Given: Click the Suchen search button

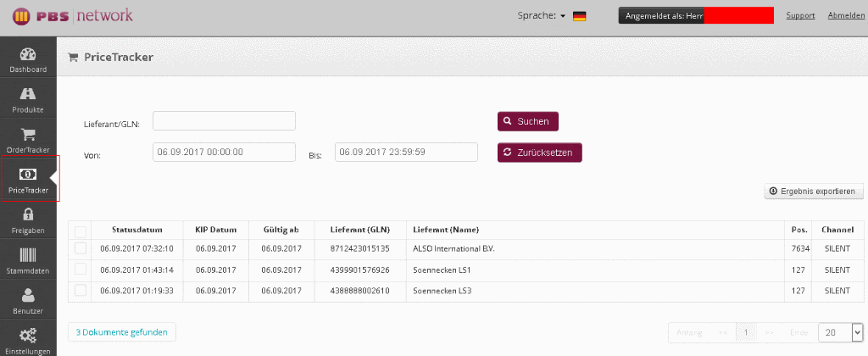Looking at the screenshot, I should pos(527,121).
